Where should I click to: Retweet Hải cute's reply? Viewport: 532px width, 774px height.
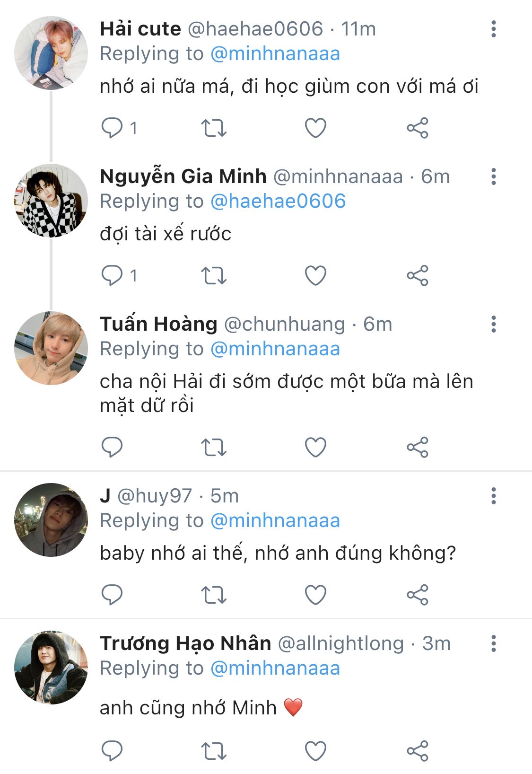click(x=214, y=128)
